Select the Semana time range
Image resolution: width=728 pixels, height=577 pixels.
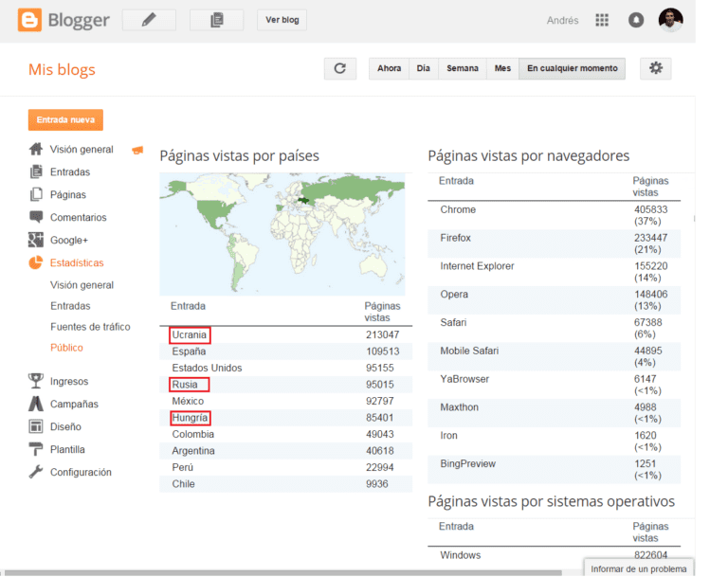click(463, 69)
